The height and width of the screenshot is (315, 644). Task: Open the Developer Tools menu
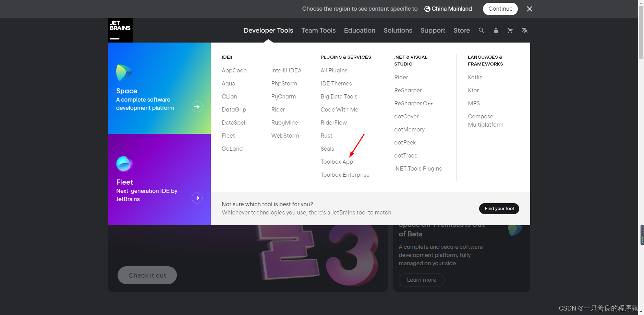268,30
